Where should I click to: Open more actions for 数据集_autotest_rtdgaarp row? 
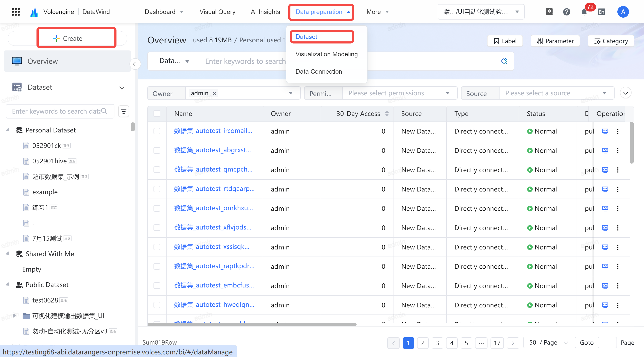[x=618, y=189]
